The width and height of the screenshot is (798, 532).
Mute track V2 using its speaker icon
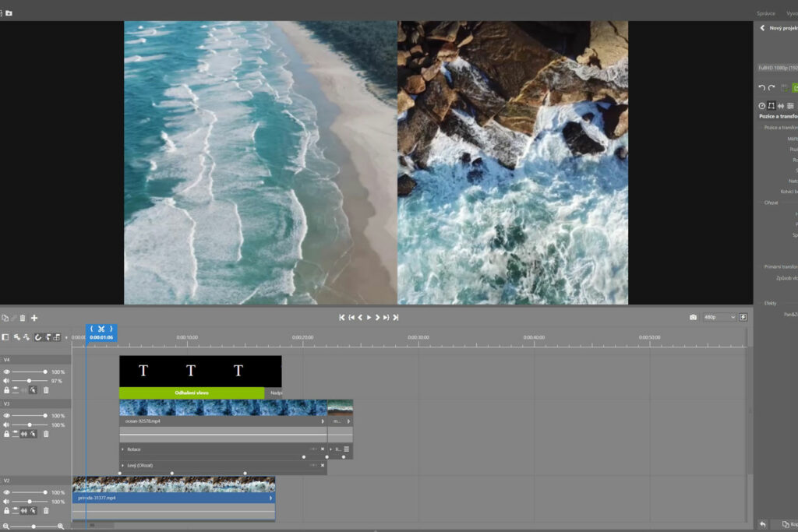6,502
